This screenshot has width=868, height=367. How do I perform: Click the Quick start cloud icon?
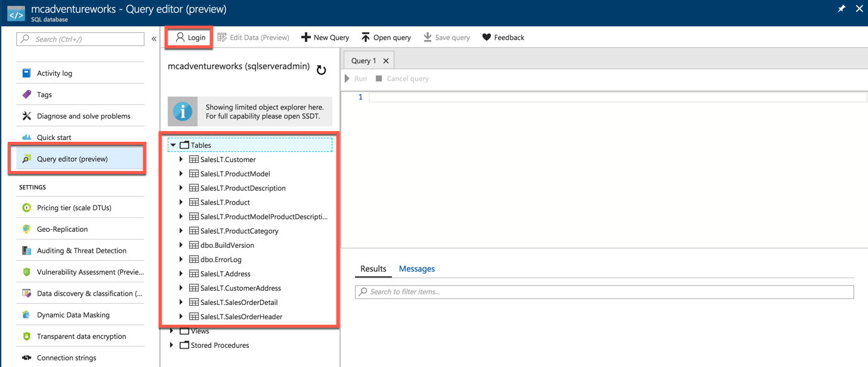tap(26, 138)
